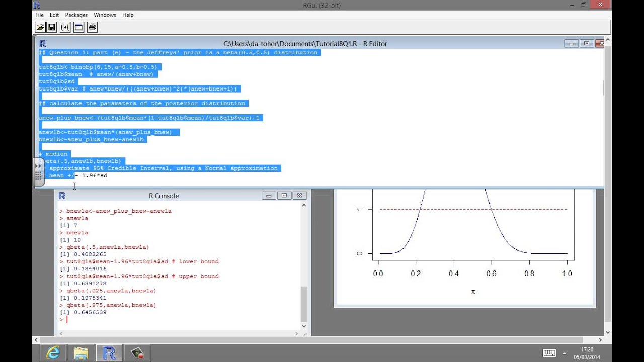Click the Save script toolbar icon
This screenshot has width=644, height=362.
click(x=52, y=27)
